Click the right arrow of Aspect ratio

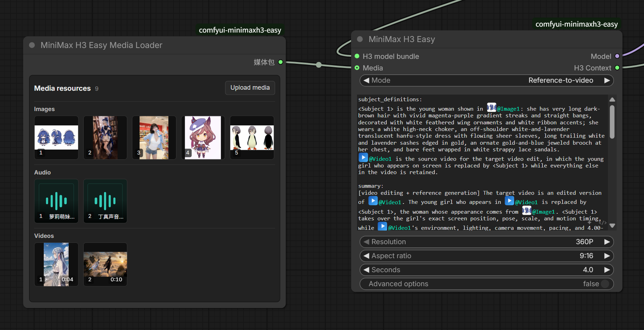pyautogui.click(x=607, y=256)
